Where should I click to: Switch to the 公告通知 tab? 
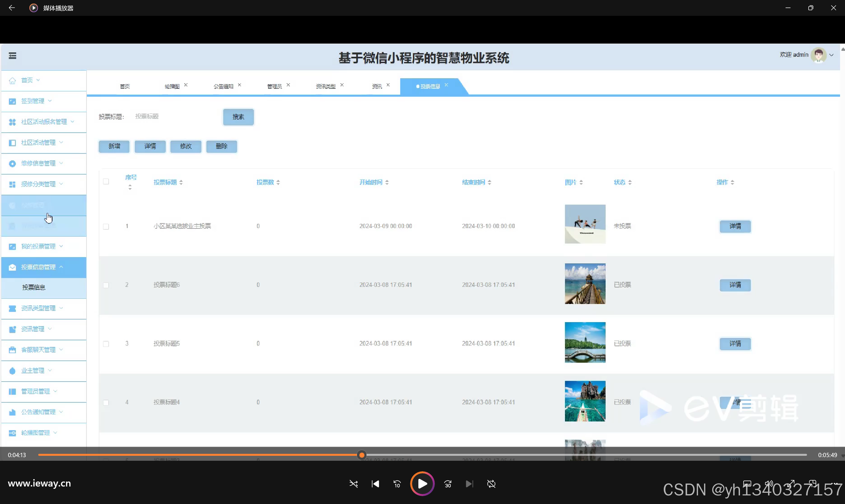tap(223, 86)
